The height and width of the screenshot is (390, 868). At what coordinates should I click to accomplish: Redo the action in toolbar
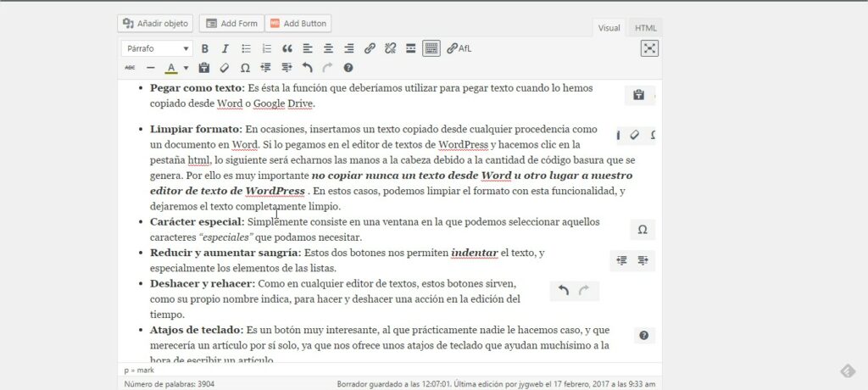coord(327,68)
